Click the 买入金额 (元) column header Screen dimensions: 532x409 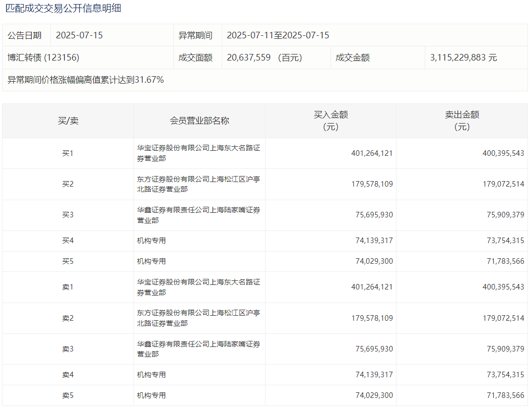click(x=330, y=121)
